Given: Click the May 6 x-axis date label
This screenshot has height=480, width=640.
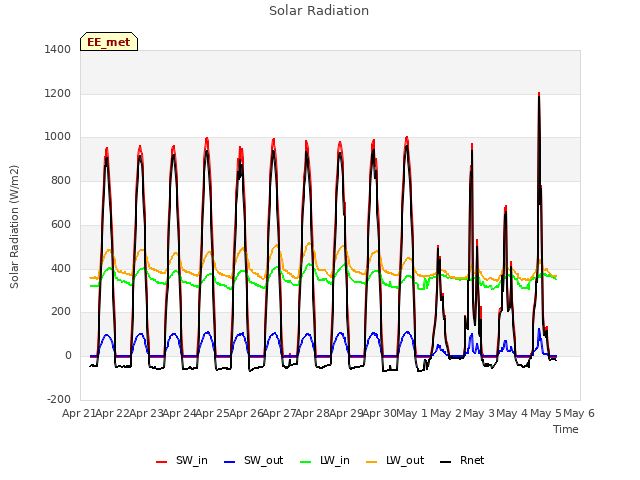Looking at the screenshot, I should (x=579, y=413).
